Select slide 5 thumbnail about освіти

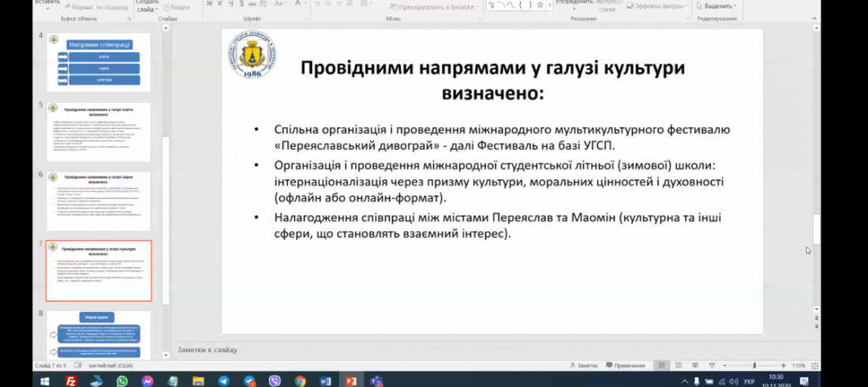pyautogui.click(x=99, y=132)
